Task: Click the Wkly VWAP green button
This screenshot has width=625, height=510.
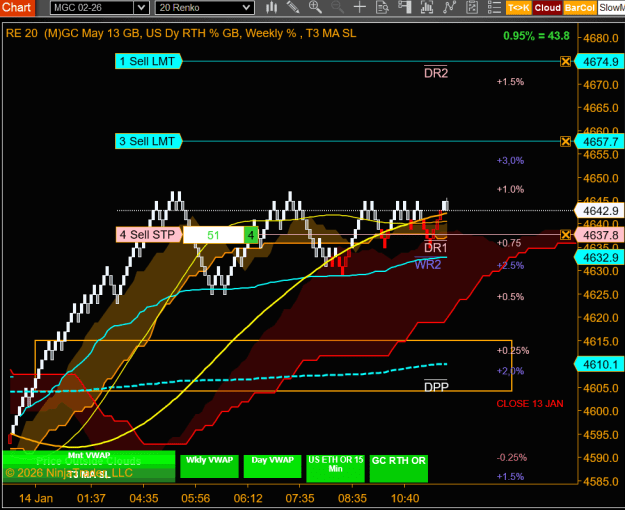Action: (209, 466)
